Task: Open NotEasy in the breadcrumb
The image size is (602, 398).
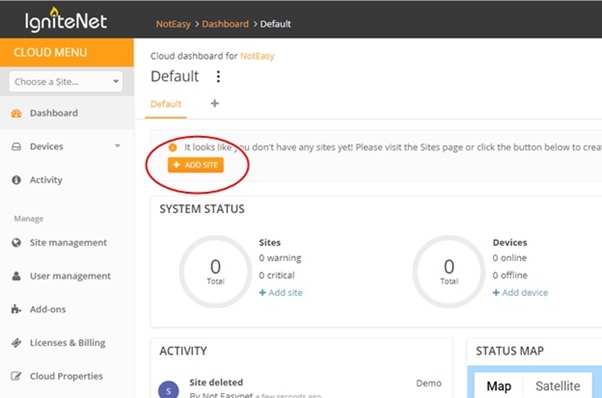Action: (x=173, y=24)
